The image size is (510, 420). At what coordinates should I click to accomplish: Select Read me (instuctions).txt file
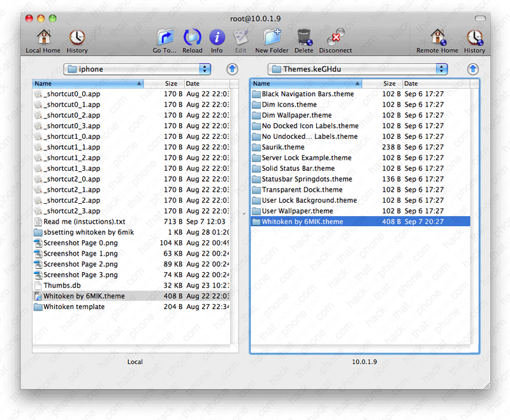pos(84,222)
